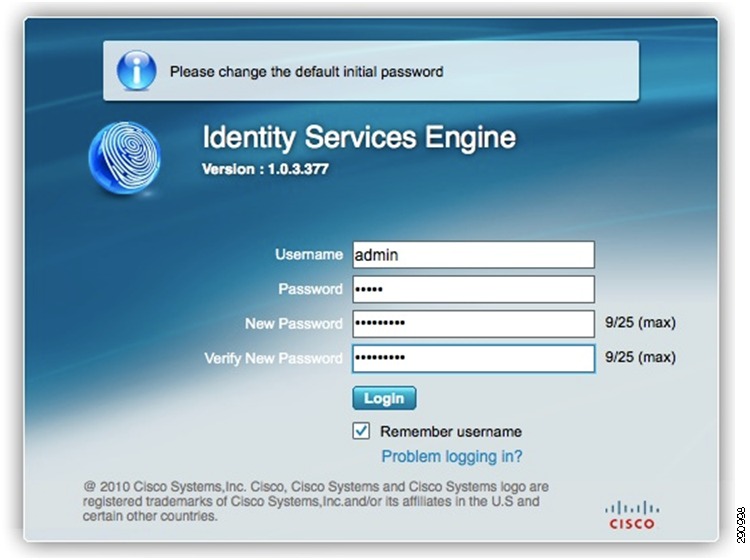Image resolution: width=750 pixels, height=560 pixels.
Task: Click the change default password message
Action: click(x=307, y=72)
